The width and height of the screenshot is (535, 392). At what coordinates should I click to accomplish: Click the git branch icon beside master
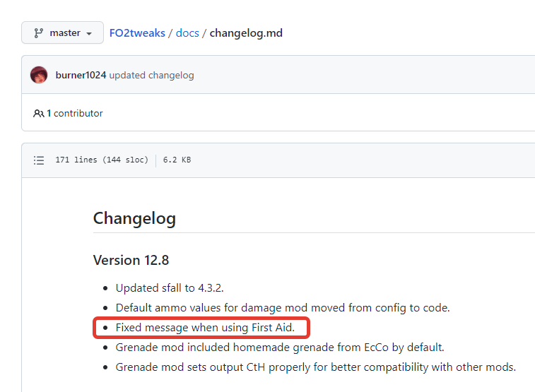38,33
